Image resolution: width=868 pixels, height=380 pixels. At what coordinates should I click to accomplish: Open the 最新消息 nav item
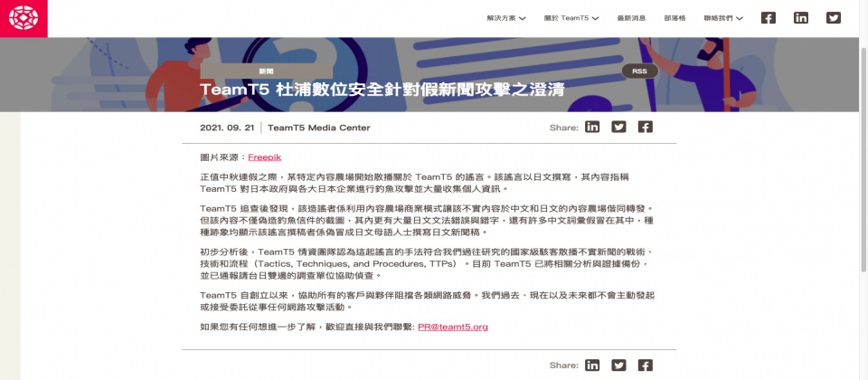[631, 18]
